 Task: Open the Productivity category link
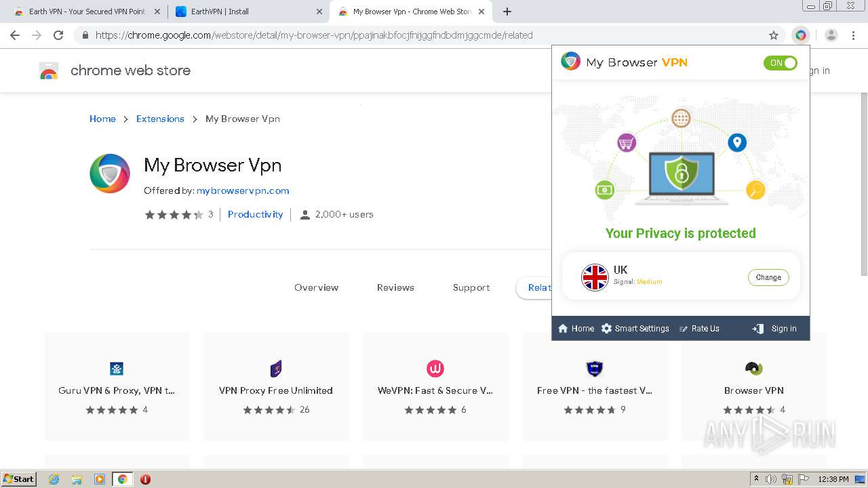click(x=255, y=214)
